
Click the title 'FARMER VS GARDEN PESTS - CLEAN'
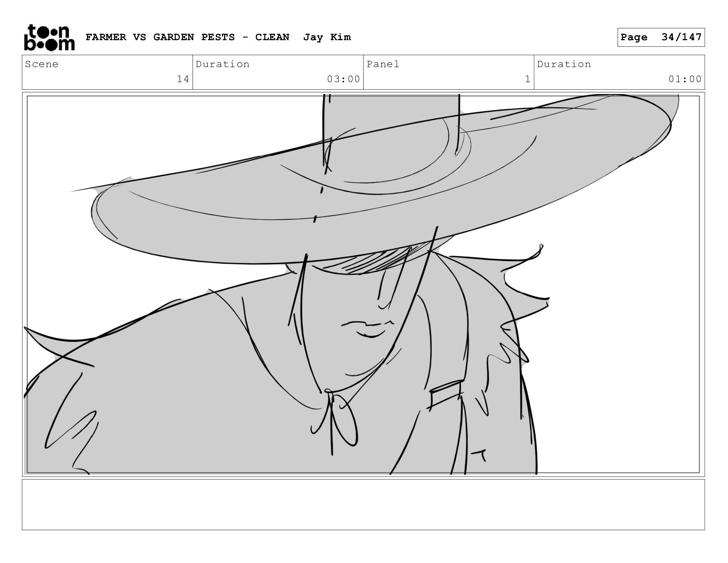[x=188, y=37]
